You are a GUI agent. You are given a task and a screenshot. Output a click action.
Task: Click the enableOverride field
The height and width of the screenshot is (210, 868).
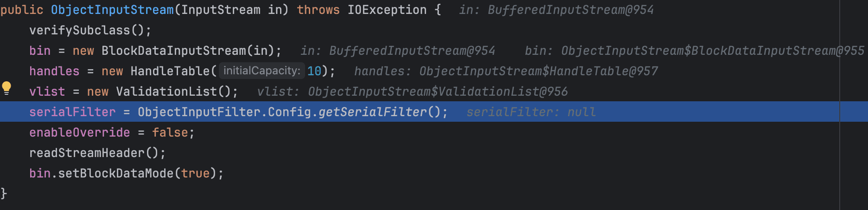pyautogui.click(x=80, y=132)
